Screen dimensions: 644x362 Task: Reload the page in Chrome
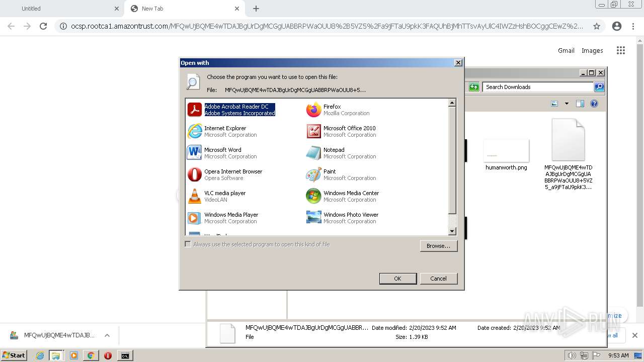[43, 26]
